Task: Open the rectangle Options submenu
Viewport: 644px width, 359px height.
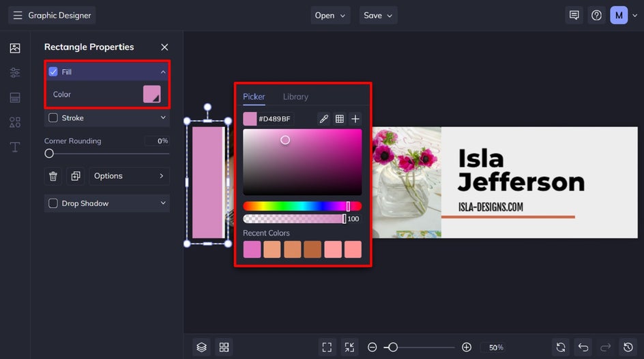Action: click(129, 176)
